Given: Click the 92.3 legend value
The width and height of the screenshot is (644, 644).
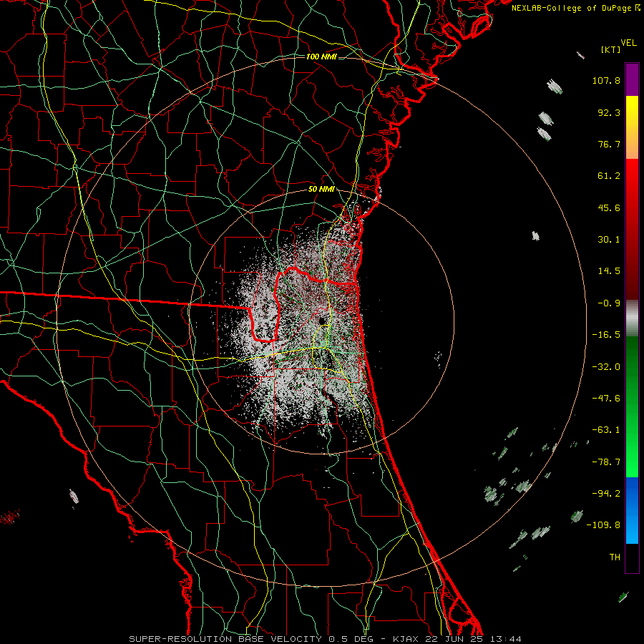Looking at the screenshot, I should click(609, 112).
